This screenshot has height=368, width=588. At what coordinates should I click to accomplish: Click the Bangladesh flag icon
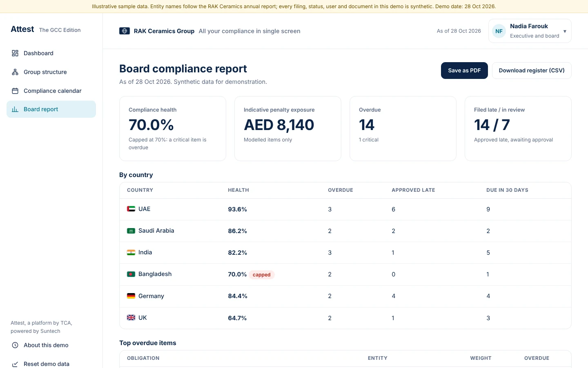click(131, 274)
